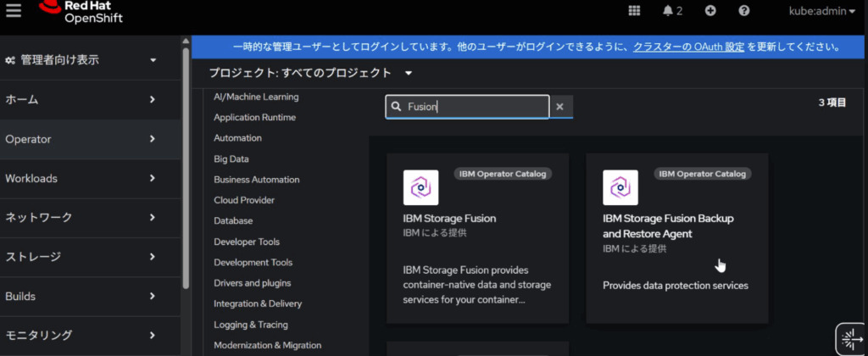Click the Red Hat OpenShift logo
868x356 pixels.
[x=81, y=12]
